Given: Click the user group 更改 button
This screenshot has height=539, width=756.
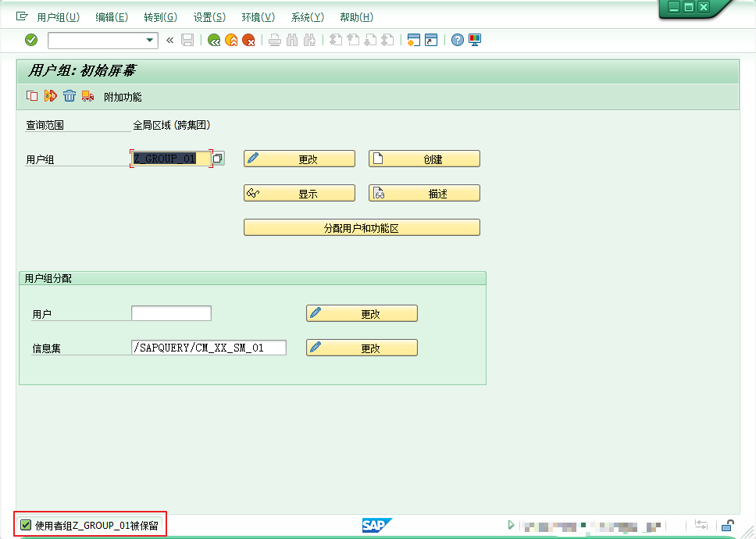Looking at the screenshot, I should click(299, 159).
